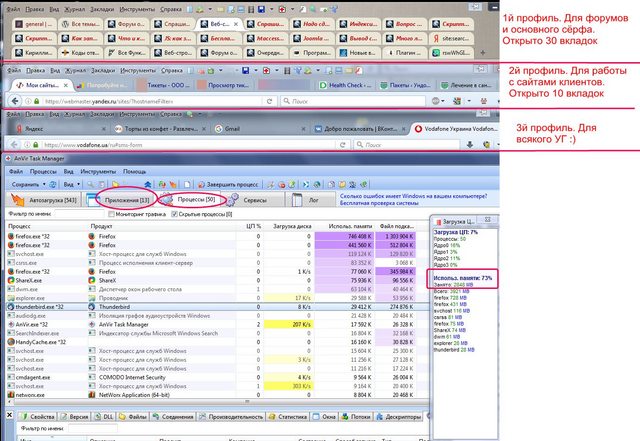
Task: Open the Приложения tab
Action: coord(124,200)
